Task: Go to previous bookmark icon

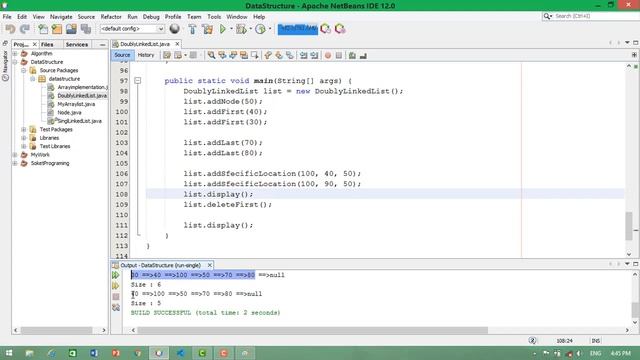Action: (x=268, y=55)
